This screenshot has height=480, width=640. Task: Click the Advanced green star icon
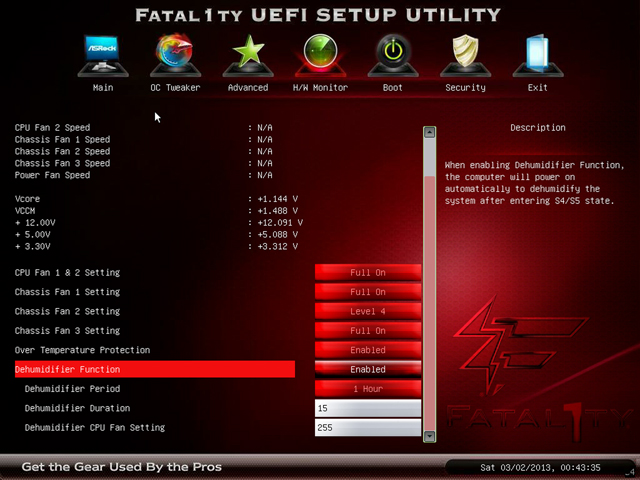(248, 56)
